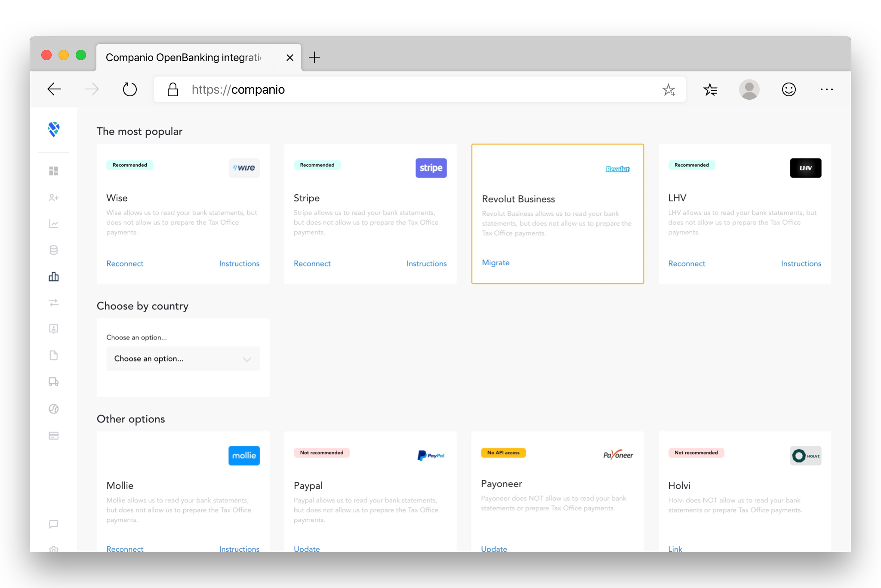Screen dimensions: 881x588
Task: Open the line chart sidebar icon
Action: (53, 224)
